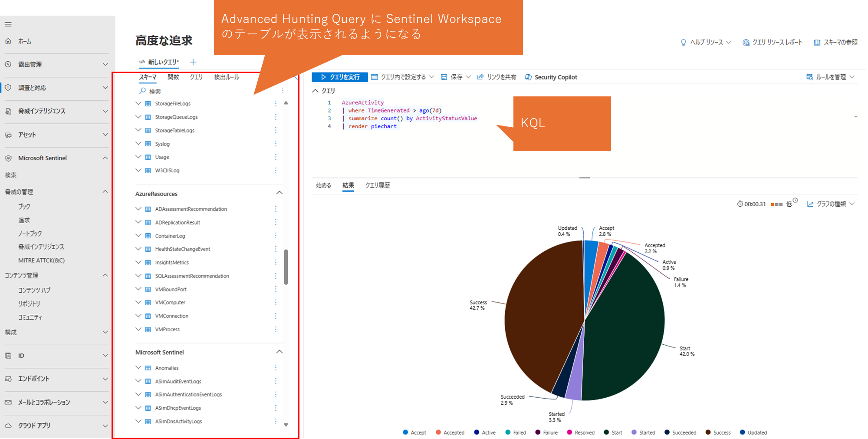This screenshot has width=868, height=439.
Task: Click the 脅威インテリジェンス sidebar icon
Action: [8, 111]
